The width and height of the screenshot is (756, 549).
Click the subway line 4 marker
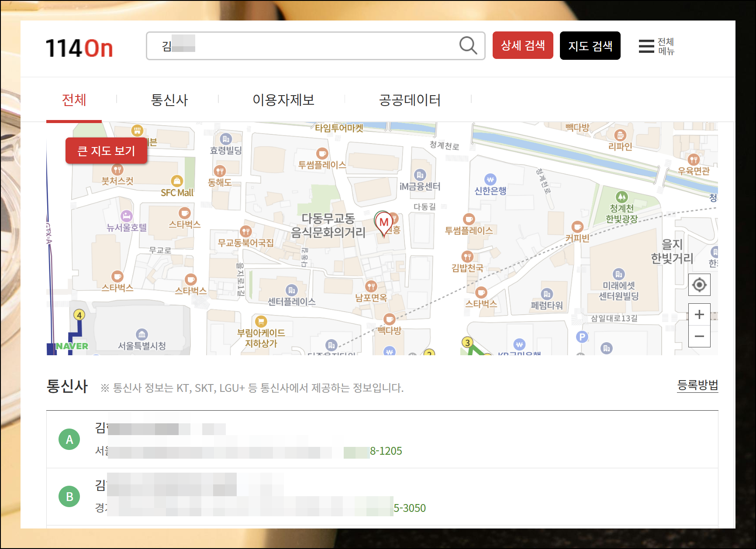pyautogui.click(x=79, y=315)
